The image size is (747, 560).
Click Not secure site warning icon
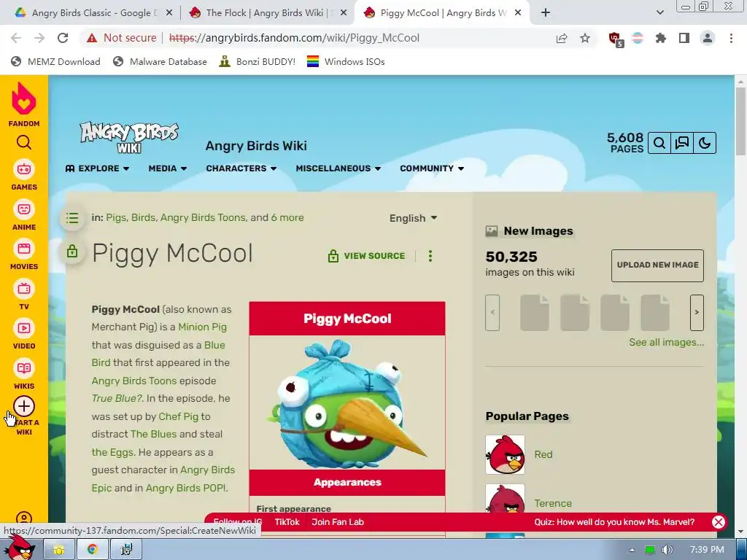92,38
